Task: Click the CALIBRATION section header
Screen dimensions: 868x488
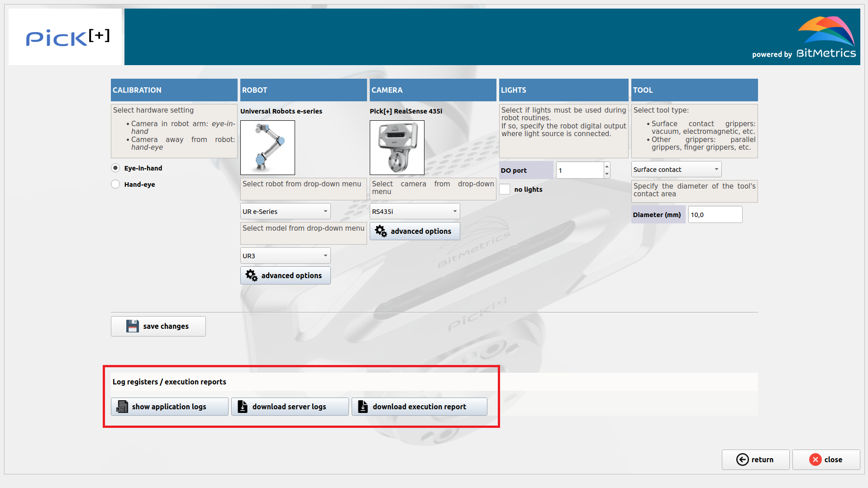Action: [174, 90]
